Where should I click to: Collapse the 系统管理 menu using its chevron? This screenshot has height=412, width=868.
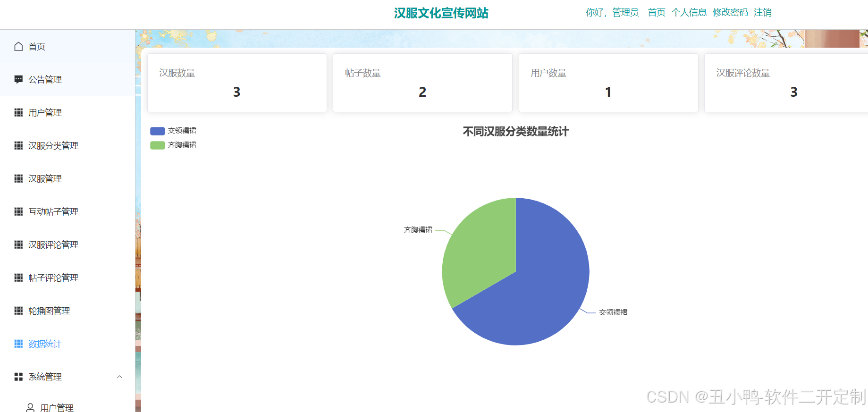coord(119,377)
